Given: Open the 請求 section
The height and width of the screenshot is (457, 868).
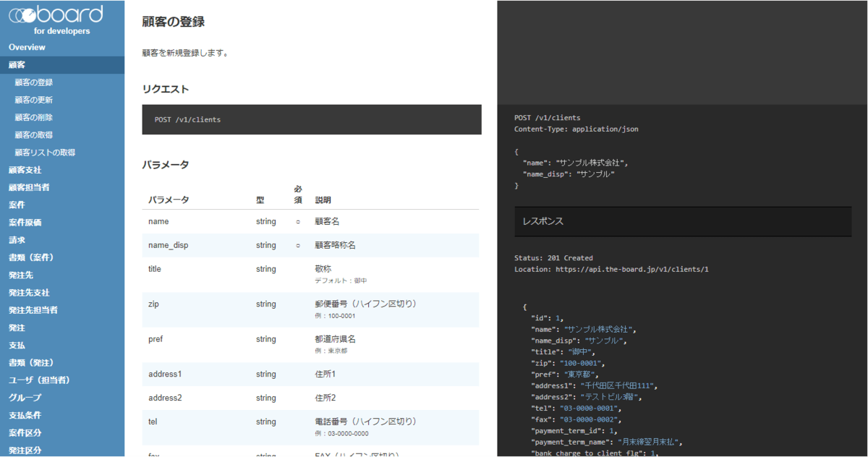Looking at the screenshot, I should click(x=17, y=240).
